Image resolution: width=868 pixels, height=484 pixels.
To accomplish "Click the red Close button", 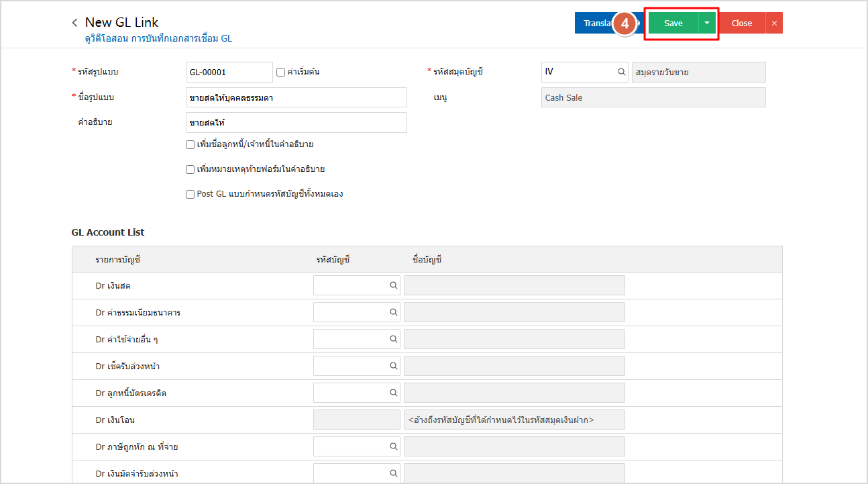I will (741, 23).
